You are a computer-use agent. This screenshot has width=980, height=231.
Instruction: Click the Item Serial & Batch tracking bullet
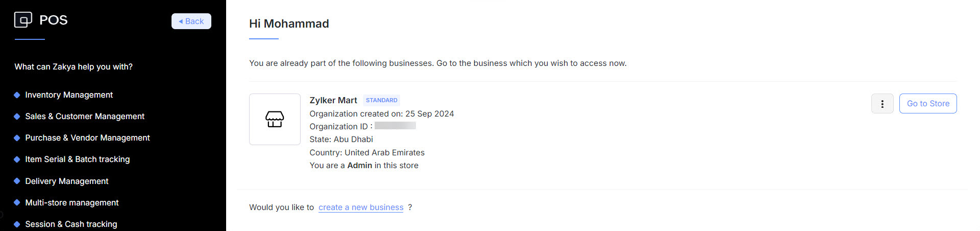17,159
